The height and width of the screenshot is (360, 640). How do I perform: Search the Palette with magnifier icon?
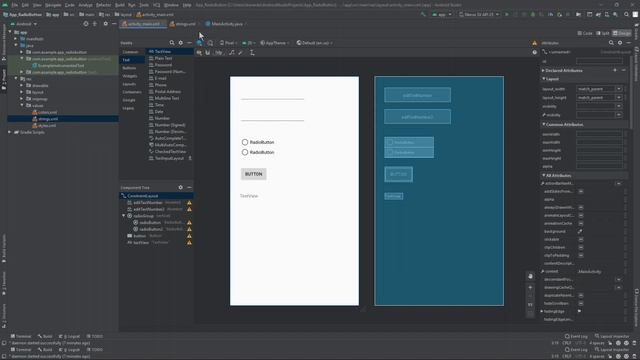(x=172, y=43)
